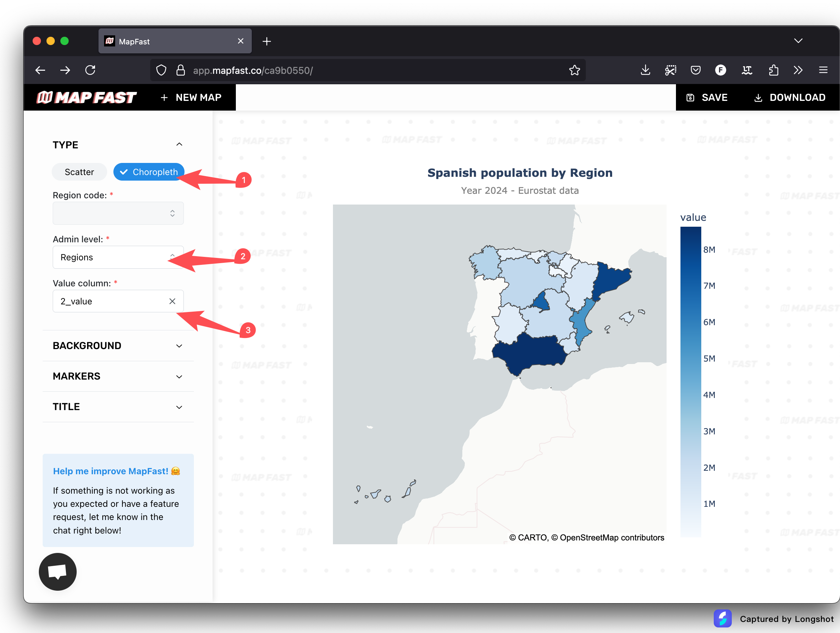Open the Region code dropdown

click(118, 213)
